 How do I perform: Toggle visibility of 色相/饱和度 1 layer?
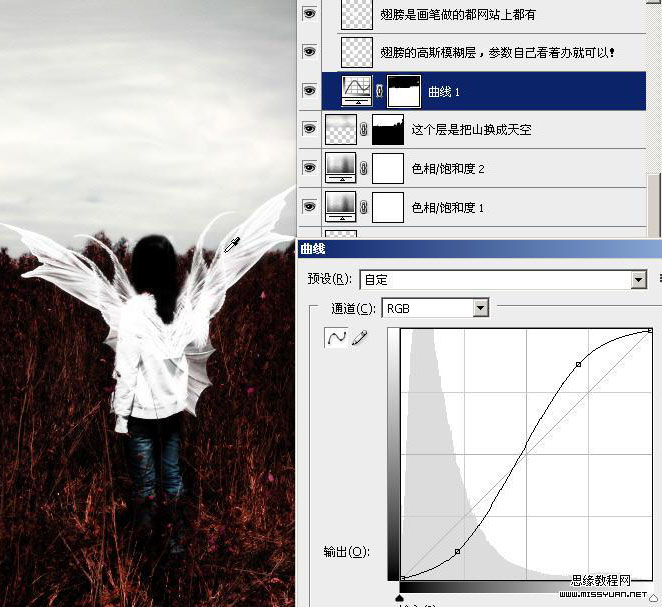(309, 206)
